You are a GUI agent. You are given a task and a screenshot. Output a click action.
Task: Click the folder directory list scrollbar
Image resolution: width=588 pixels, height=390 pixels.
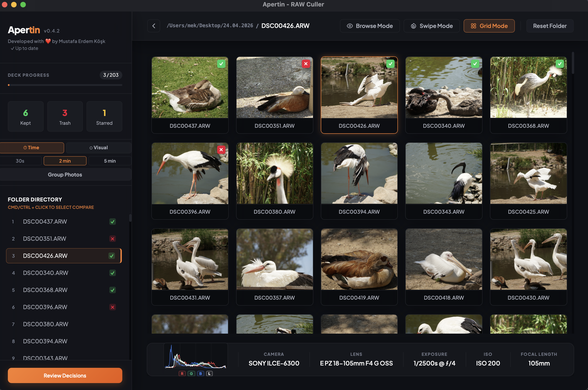[x=130, y=218]
